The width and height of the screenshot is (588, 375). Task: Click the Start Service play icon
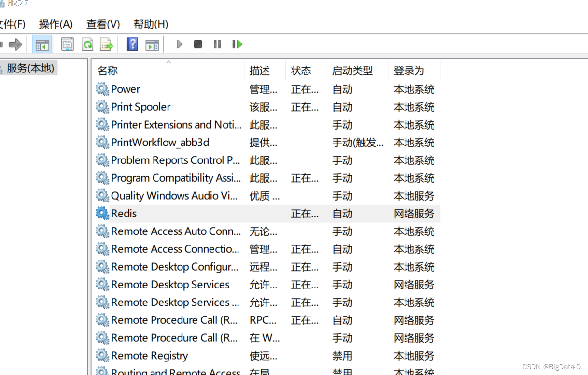click(180, 44)
